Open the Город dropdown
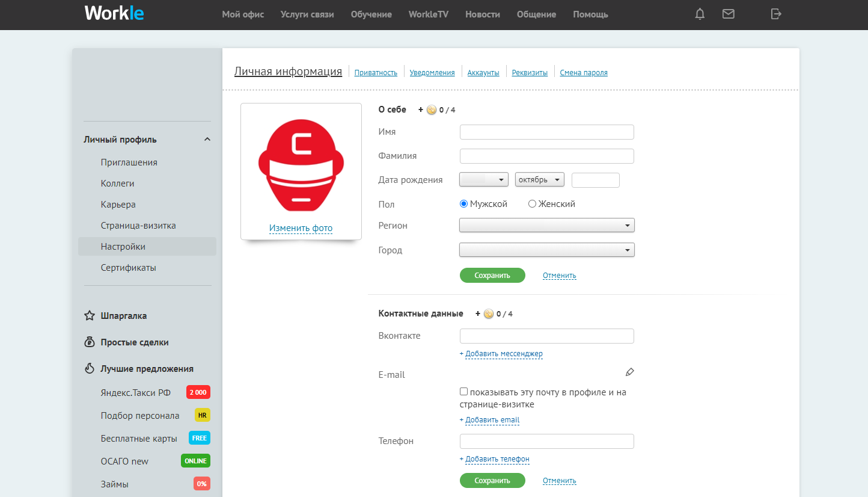 point(547,250)
